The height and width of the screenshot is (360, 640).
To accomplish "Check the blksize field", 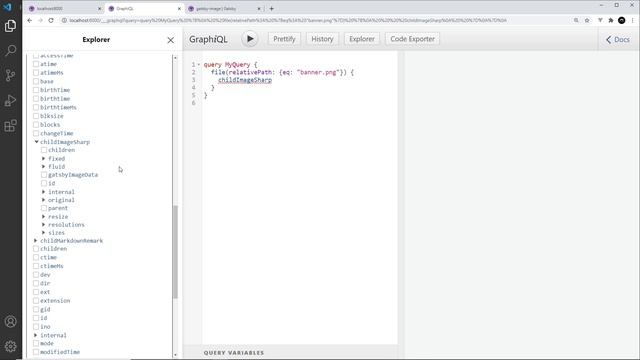I will [36, 116].
